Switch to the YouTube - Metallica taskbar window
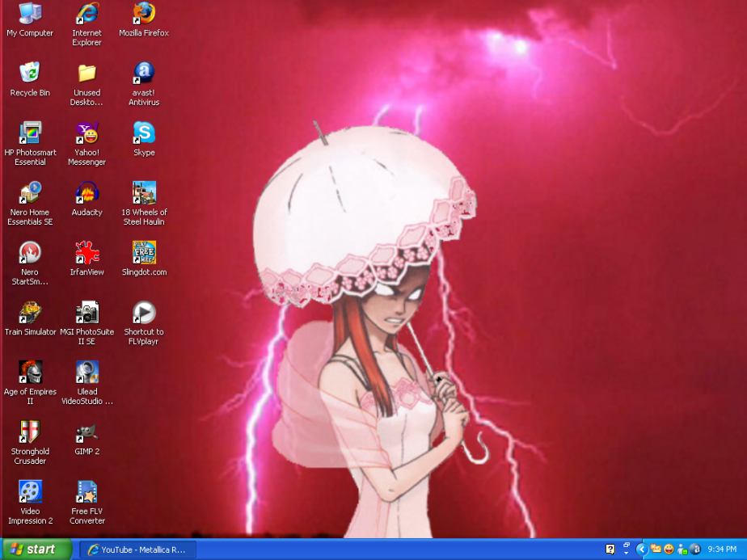Viewport: 747px width, 560px height. 137,549
